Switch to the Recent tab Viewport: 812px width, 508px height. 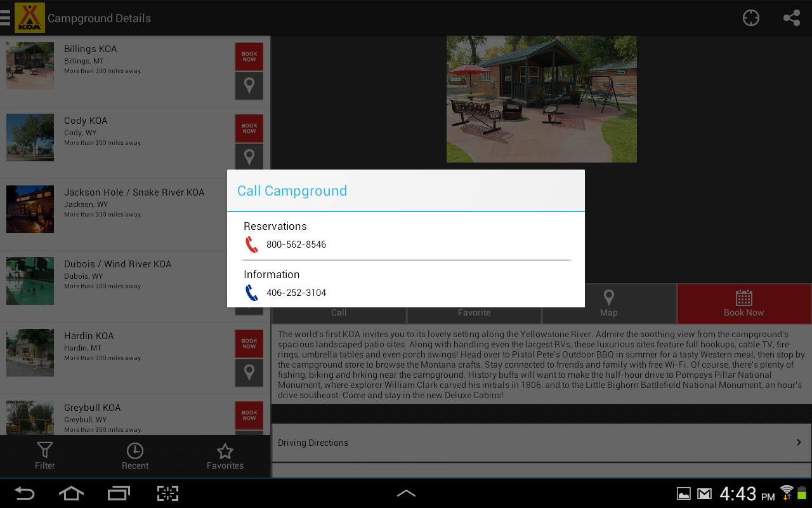click(x=134, y=455)
